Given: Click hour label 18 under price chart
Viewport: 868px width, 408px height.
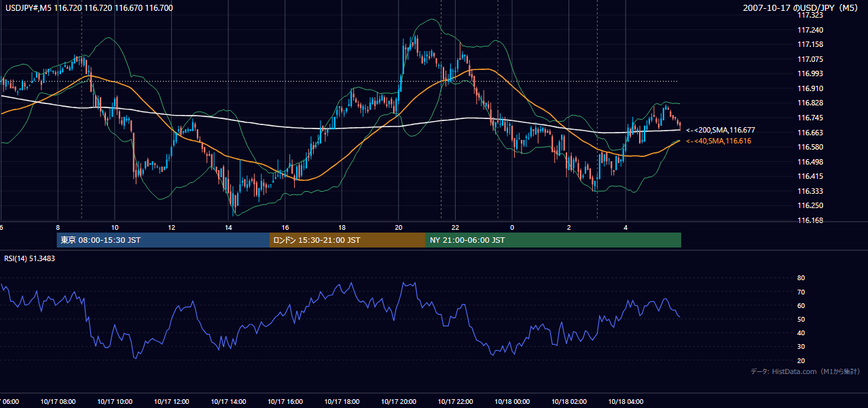Looking at the screenshot, I should pyautogui.click(x=342, y=227).
